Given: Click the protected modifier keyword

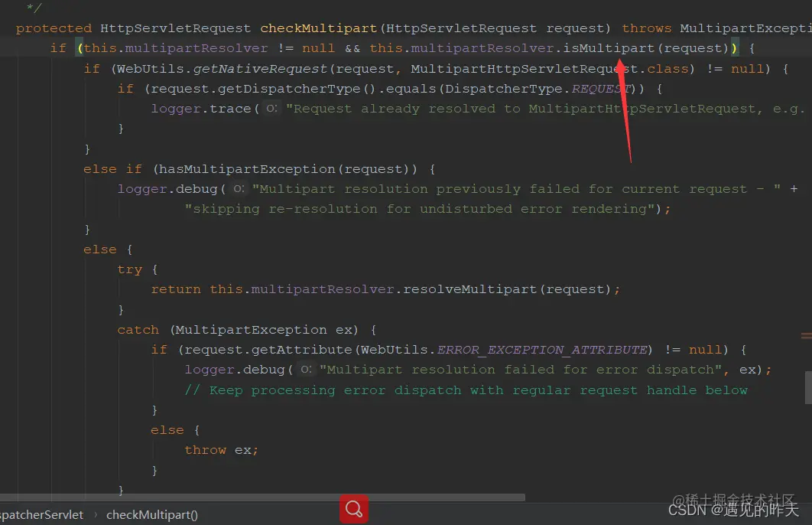Looking at the screenshot, I should (54, 28).
